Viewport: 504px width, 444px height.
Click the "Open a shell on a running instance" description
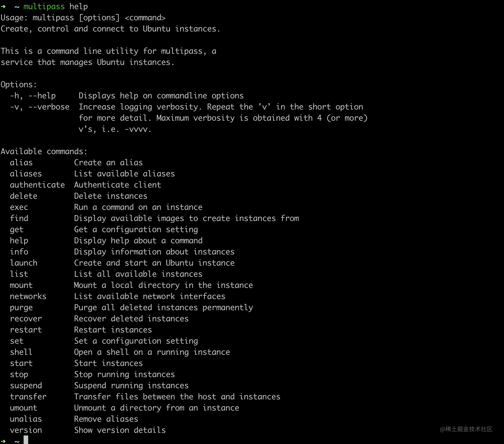152,352
